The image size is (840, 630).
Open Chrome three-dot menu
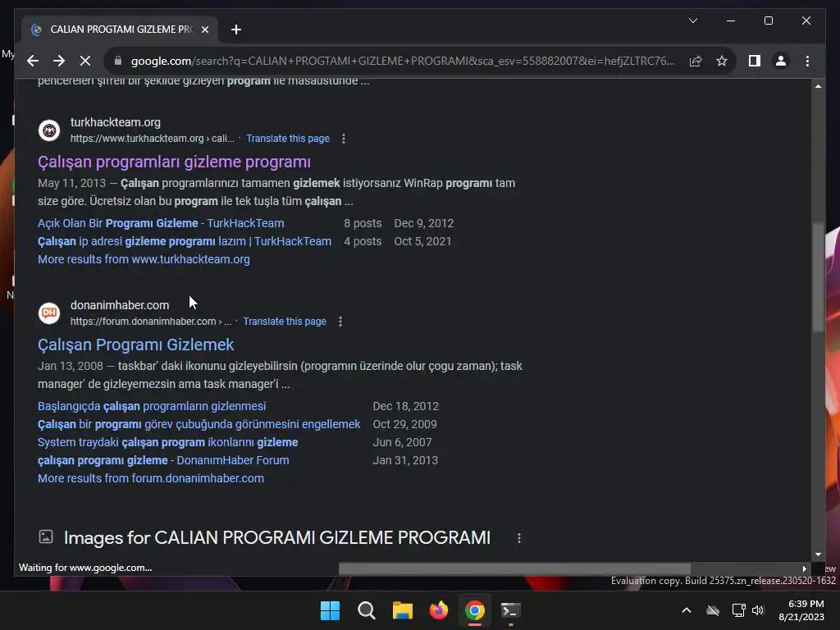(x=807, y=61)
